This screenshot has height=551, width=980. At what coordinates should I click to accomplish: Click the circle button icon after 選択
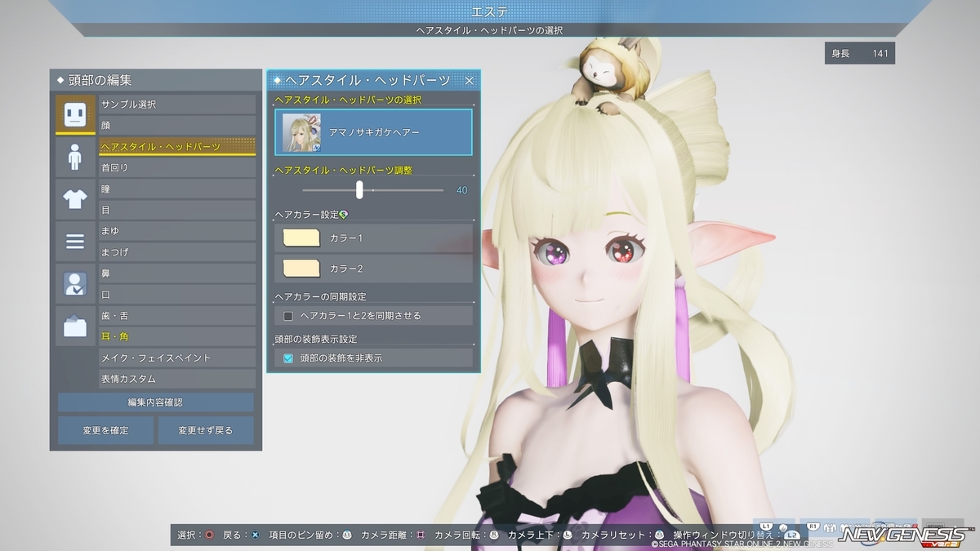209,535
